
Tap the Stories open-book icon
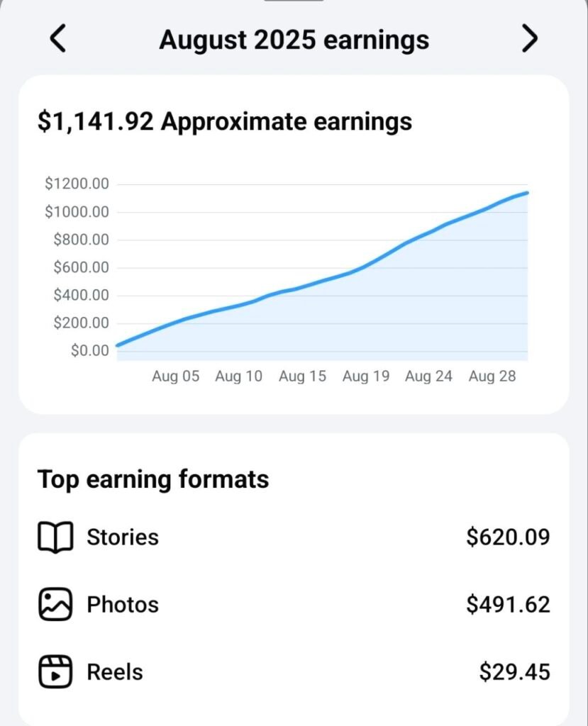(x=55, y=537)
